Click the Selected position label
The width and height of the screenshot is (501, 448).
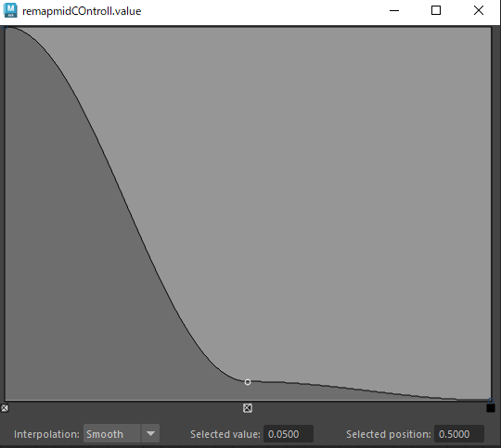[x=389, y=434]
